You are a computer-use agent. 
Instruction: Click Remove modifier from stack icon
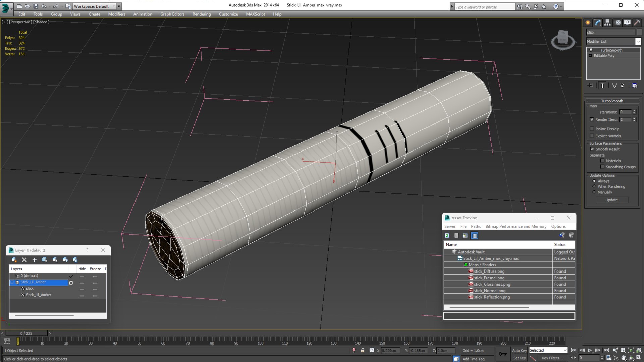[623, 85]
